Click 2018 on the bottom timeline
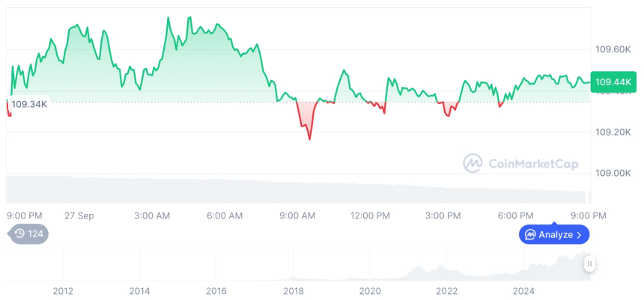The width and height of the screenshot is (644, 300). (x=294, y=290)
